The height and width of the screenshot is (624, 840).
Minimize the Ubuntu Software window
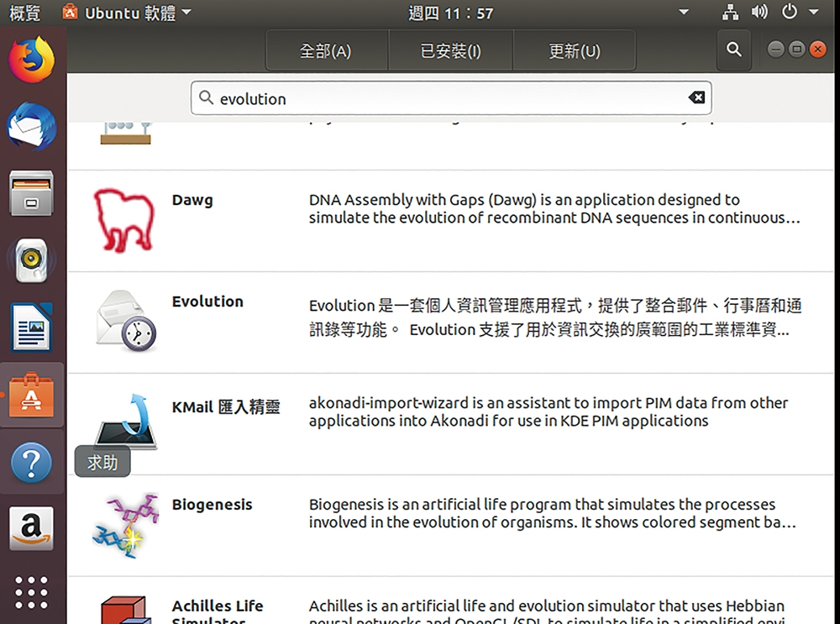pyautogui.click(x=775, y=50)
